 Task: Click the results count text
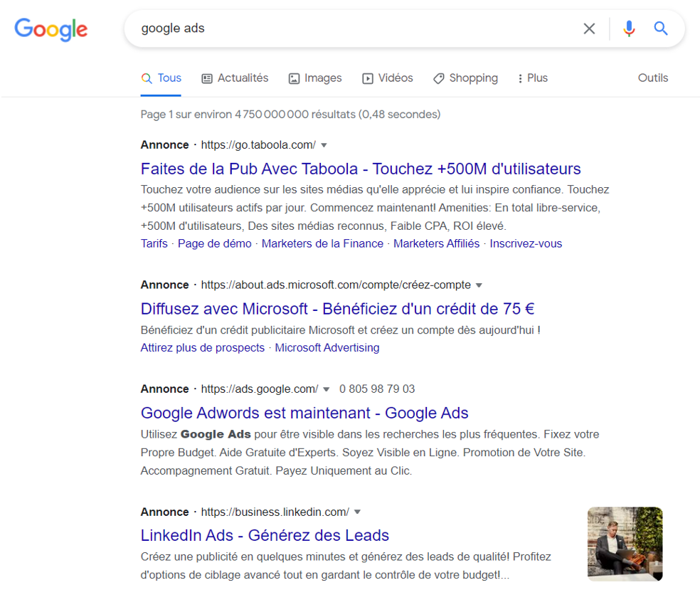pos(291,115)
